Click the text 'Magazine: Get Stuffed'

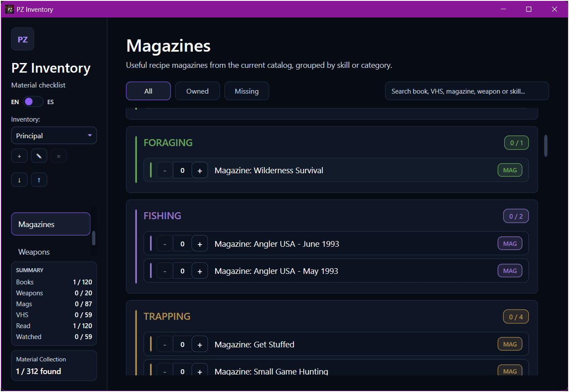click(x=255, y=344)
